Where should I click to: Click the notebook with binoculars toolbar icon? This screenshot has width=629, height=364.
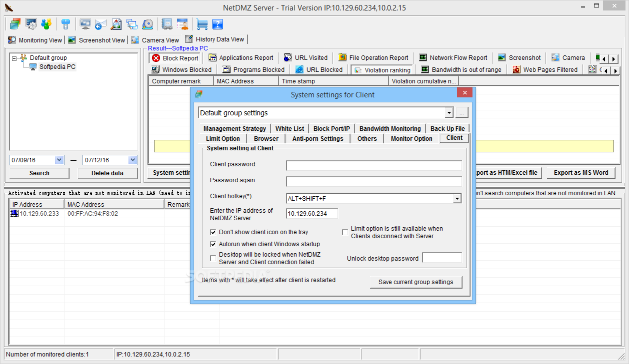167,23
